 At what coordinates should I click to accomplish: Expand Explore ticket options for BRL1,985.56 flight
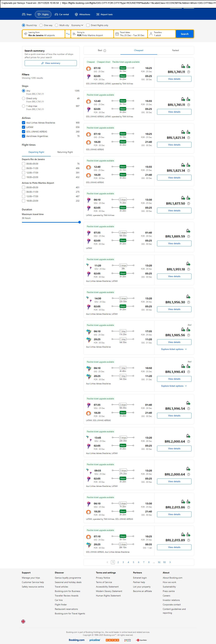pos(174,349)
